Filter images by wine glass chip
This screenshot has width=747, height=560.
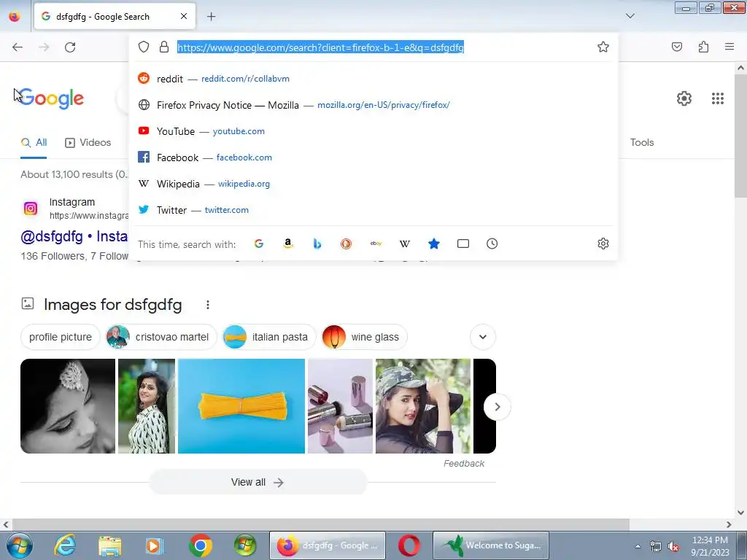pos(365,337)
